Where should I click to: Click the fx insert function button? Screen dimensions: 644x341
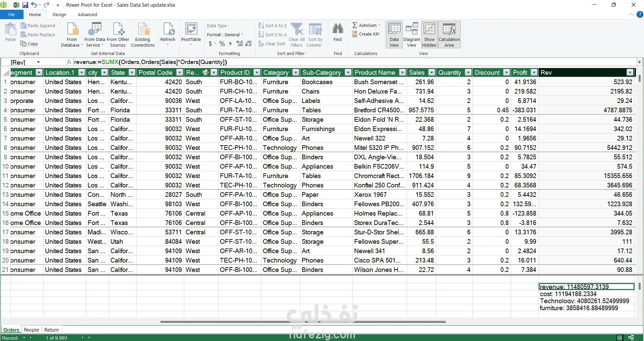[x=69, y=62]
